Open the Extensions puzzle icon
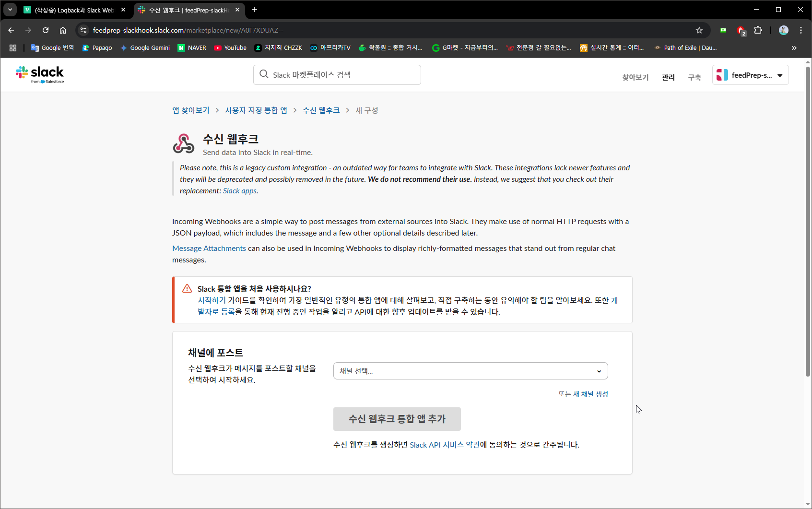The image size is (812, 509). (758, 30)
